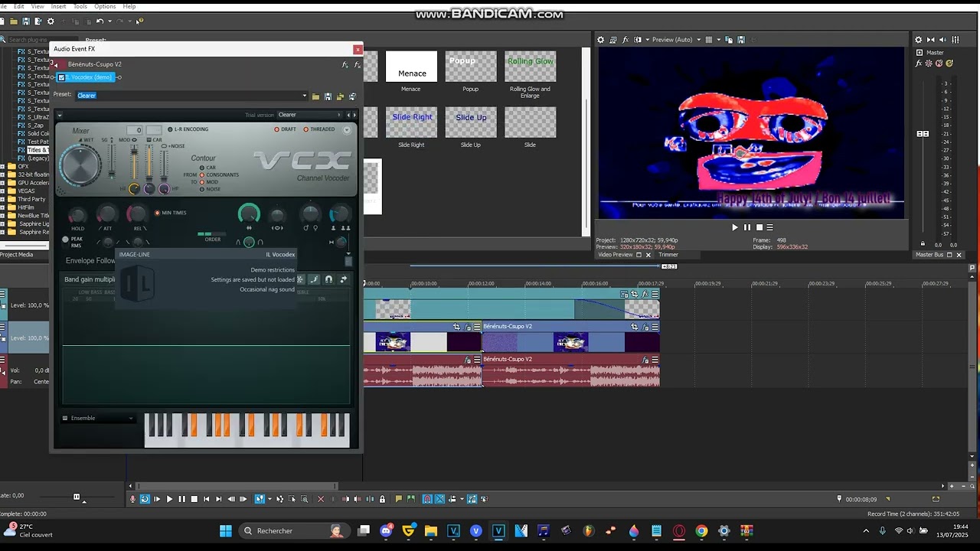Click the Lock event padlock icon
The width and height of the screenshot is (980, 551).
(382, 499)
